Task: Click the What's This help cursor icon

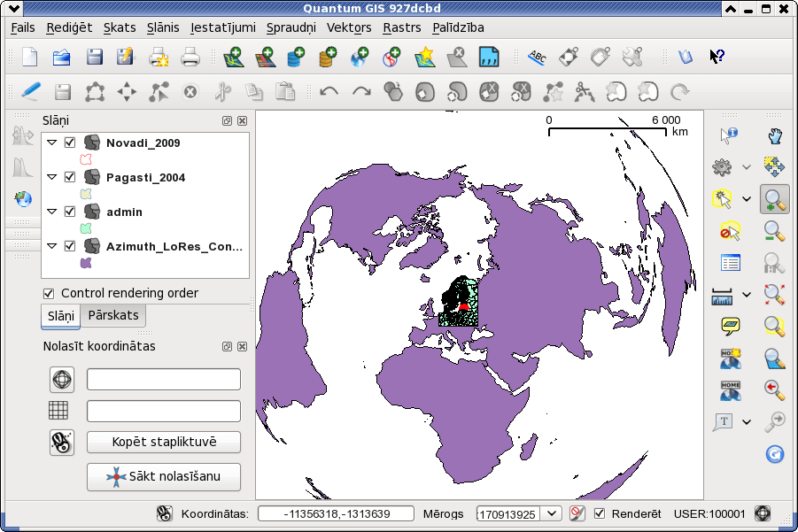Action: click(717, 57)
